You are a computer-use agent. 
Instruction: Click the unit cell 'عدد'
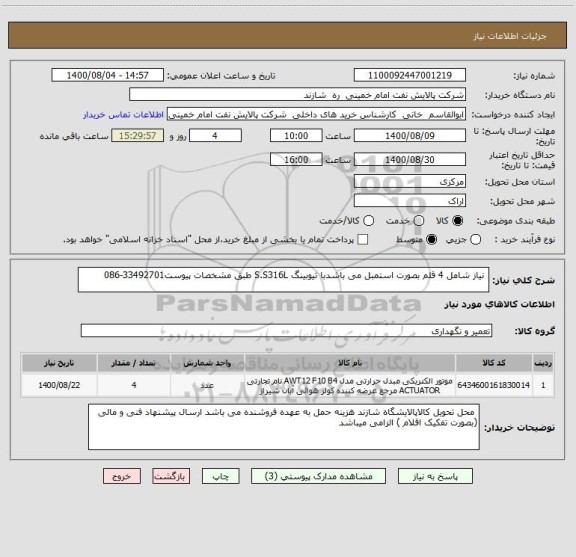[x=207, y=385]
